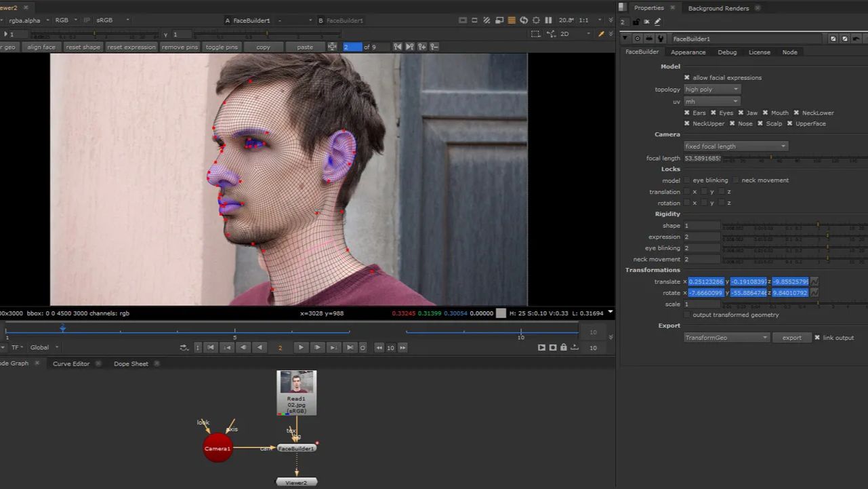Go to the last frame
The width and height of the screenshot is (868, 489).
coord(350,347)
